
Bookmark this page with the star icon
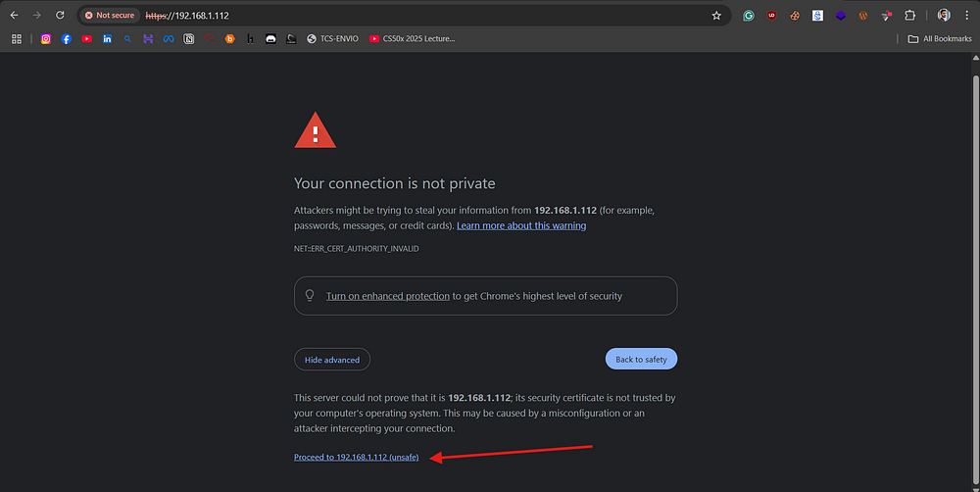(x=716, y=16)
